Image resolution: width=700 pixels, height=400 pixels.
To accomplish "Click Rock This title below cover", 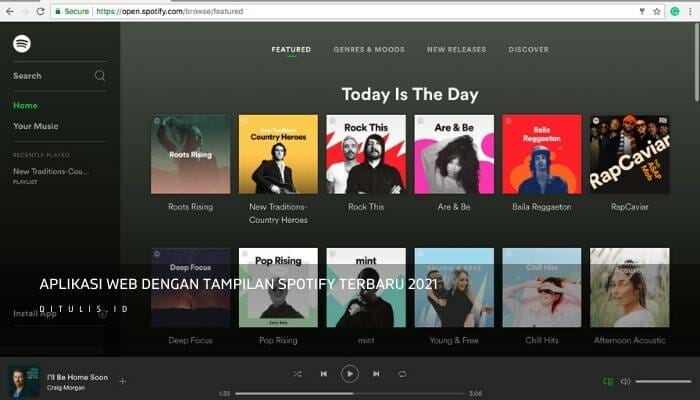I will 366,207.
